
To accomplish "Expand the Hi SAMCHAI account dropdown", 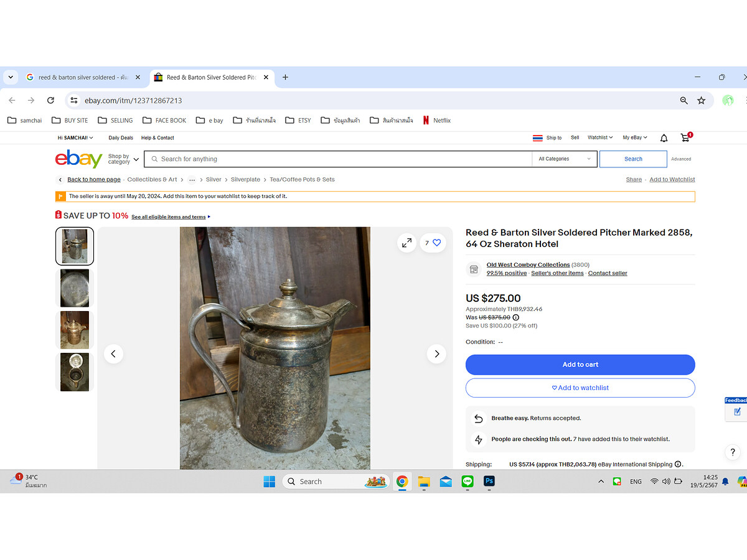I will pos(75,138).
